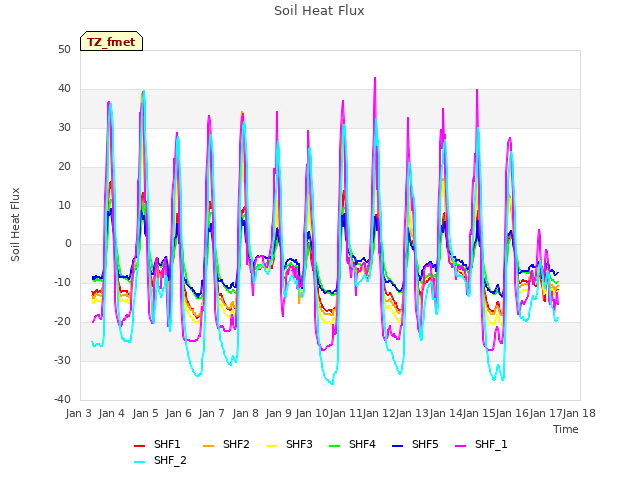Click the 20 y-axis tick label
Image resolution: width=640 pixels, height=480 pixels.
pyautogui.click(x=64, y=167)
